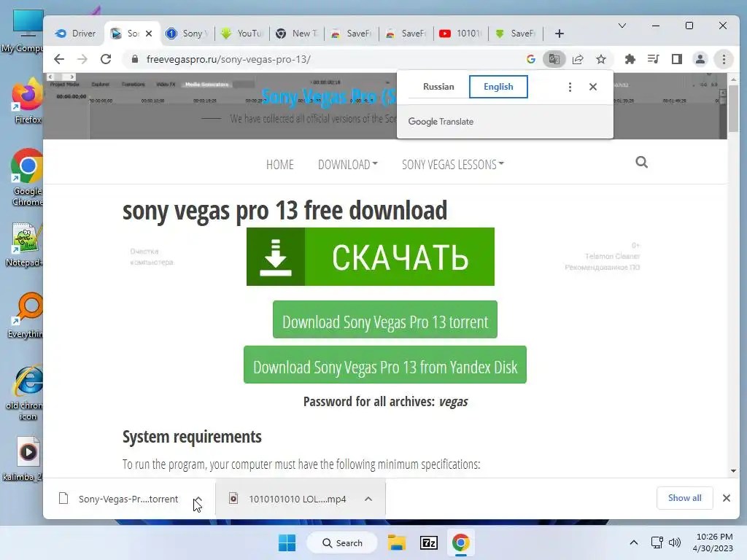747x560 pixels.
Task: Select the Everything search desktop icon
Action: point(26,315)
